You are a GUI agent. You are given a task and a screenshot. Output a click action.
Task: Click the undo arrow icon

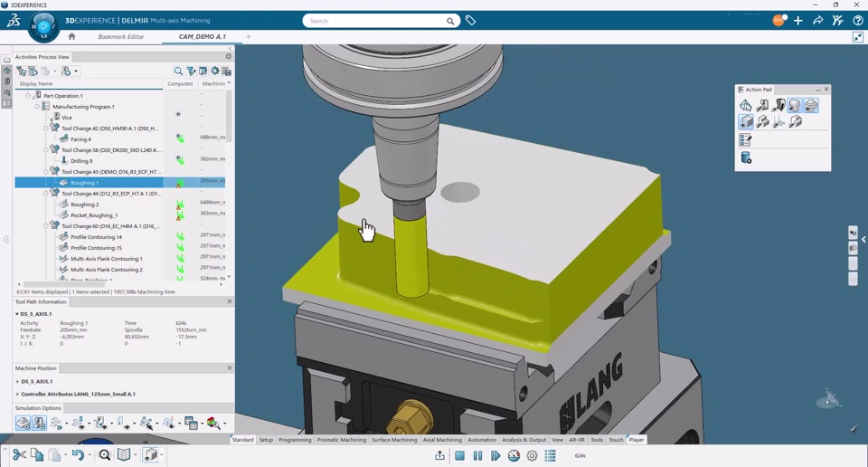[x=78, y=455]
